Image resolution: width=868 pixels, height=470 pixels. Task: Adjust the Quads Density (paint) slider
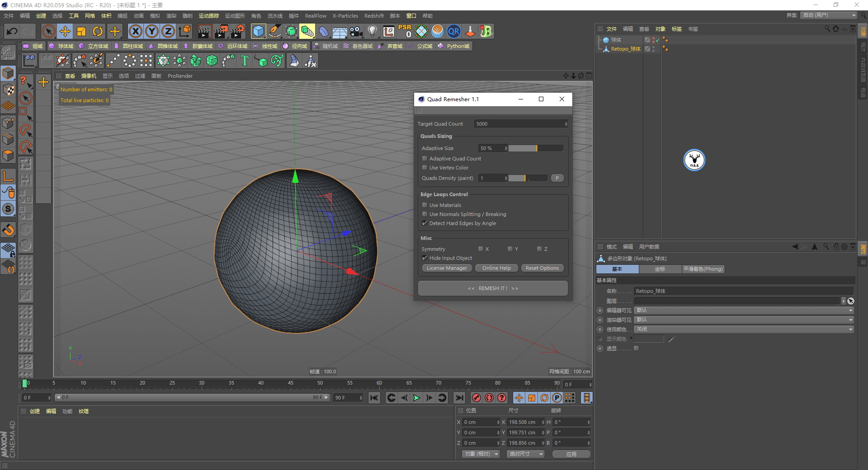tap(528, 178)
